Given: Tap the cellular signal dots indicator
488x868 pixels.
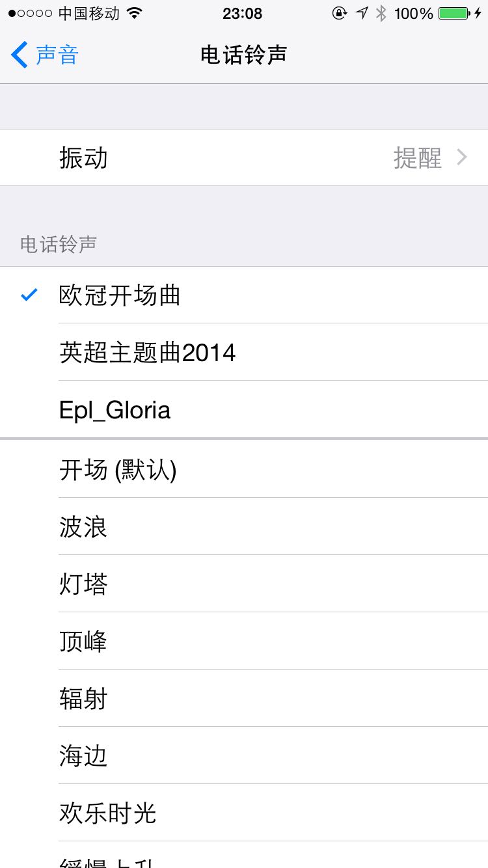Looking at the screenshot, I should coord(30,13).
